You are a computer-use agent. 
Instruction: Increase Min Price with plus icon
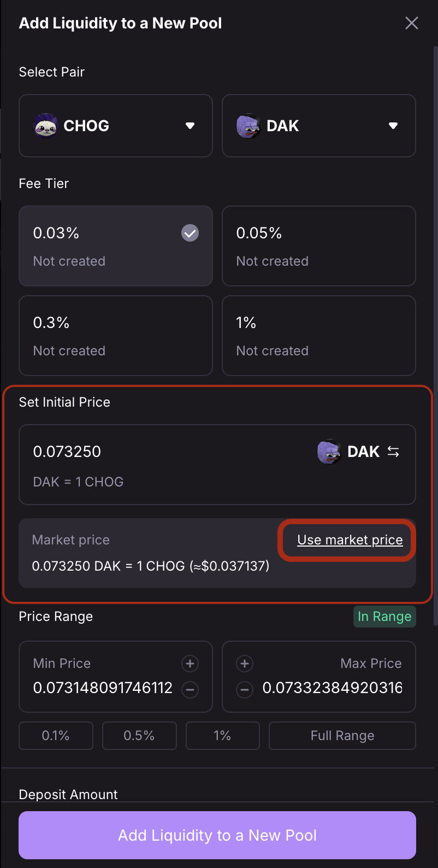tap(190, 664)
